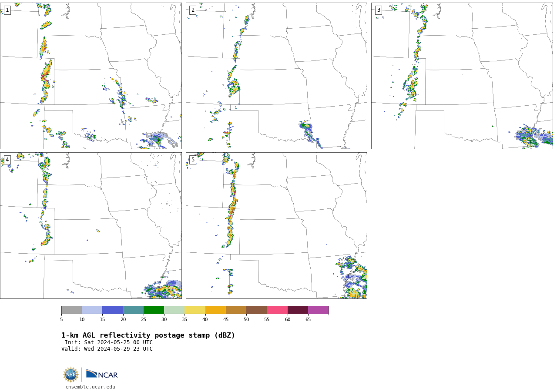Click the 'Init: Sat 2024-05-25 00 UTC' line
Viewport: 557px width, 392px height.
(109, 342)
